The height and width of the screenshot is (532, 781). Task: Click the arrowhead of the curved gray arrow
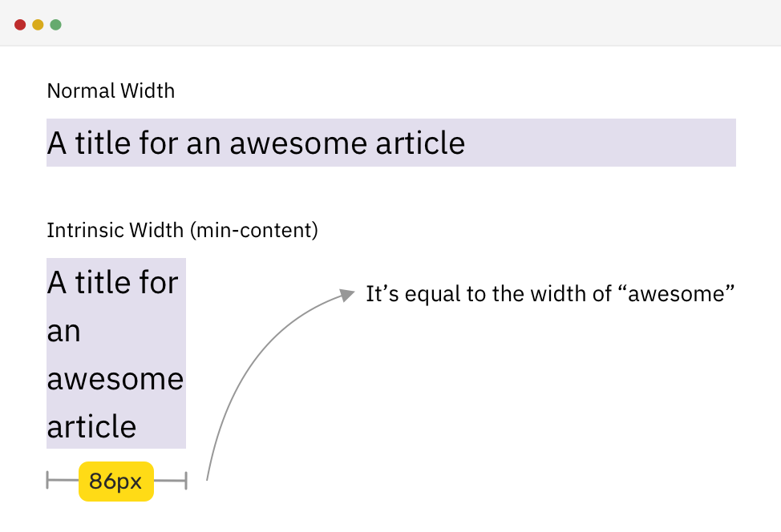347,293
